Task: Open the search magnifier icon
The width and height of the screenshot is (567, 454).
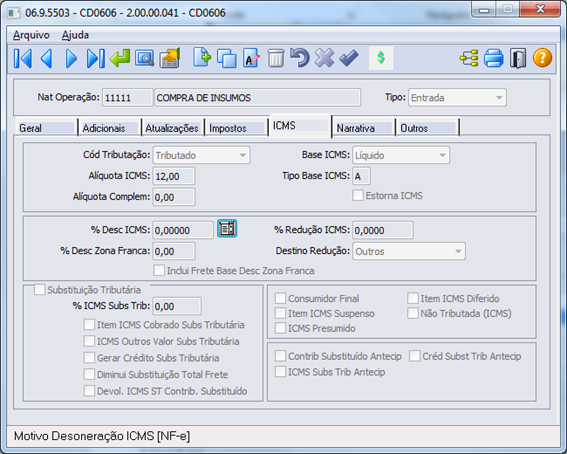Action: (x=144, y=58)
